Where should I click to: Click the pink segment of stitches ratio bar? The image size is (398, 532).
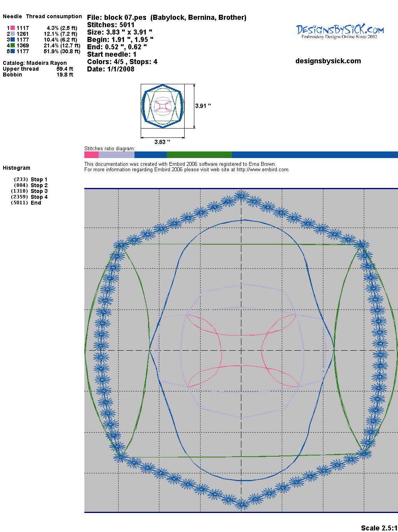(91, 155)
